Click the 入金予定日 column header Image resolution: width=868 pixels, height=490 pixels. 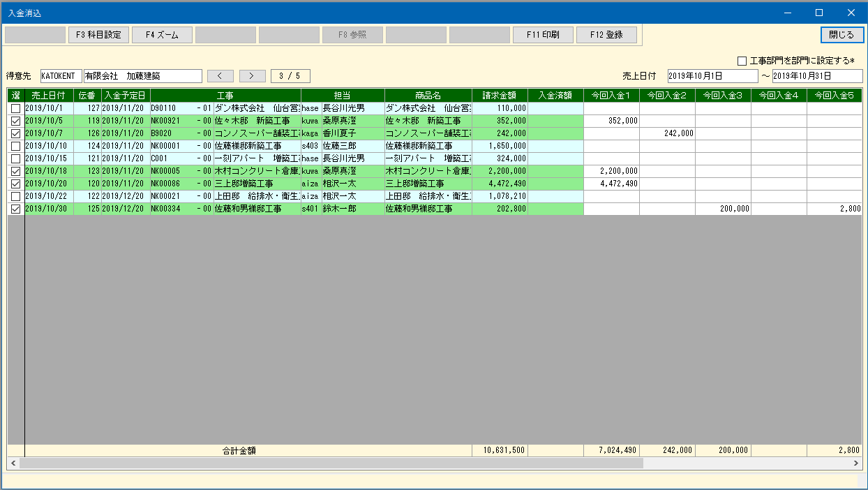[126, 96]
